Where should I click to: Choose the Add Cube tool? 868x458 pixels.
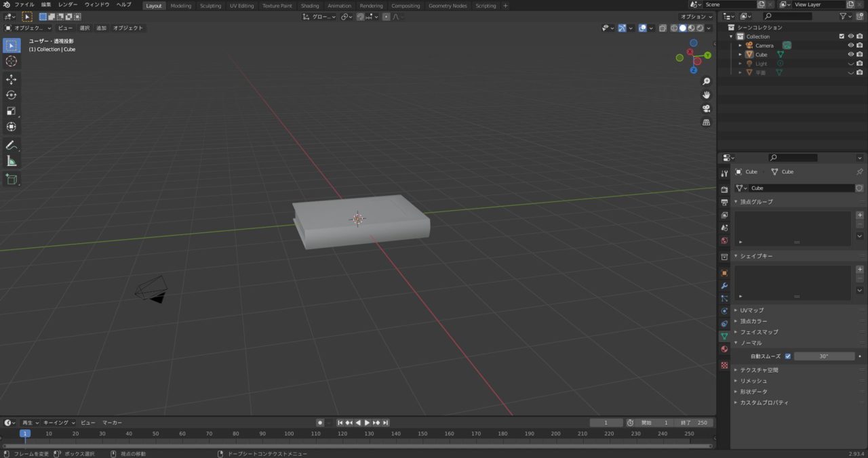(11, 180)
